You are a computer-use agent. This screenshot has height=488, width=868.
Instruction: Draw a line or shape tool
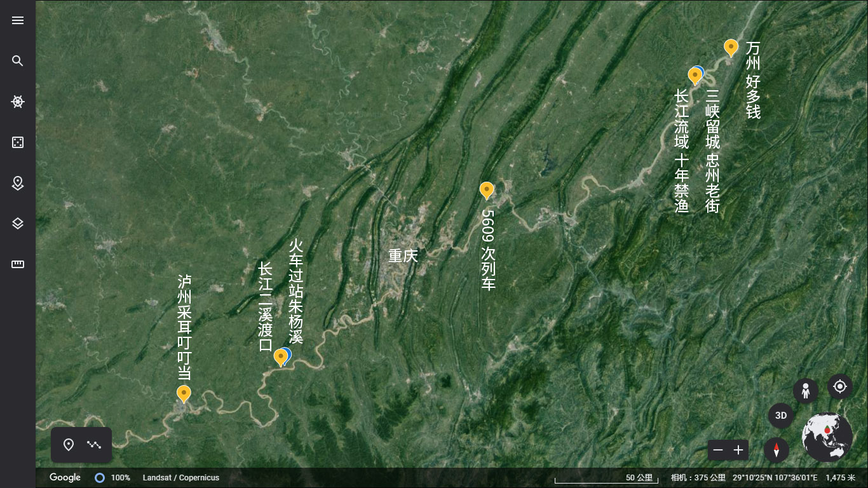95,445
